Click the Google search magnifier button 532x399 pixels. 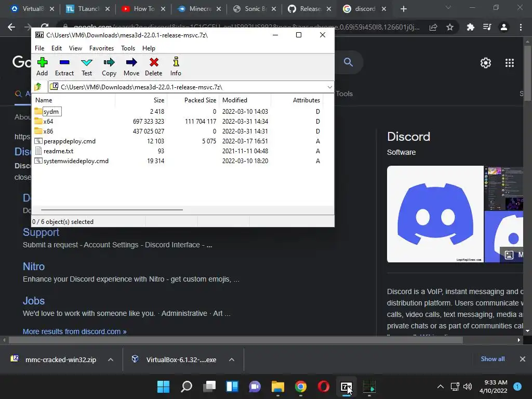pos(349,62)
